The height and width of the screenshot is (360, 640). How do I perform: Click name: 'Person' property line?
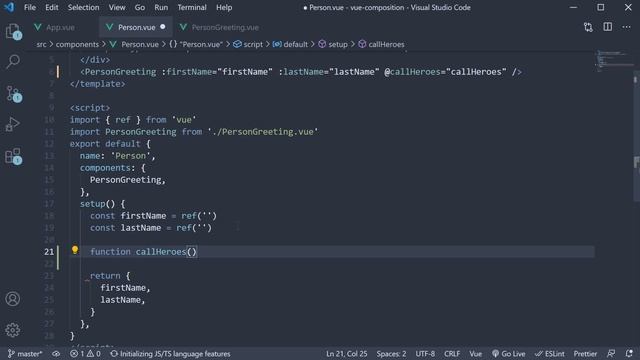pyautogui.click(x=118, y=156)
